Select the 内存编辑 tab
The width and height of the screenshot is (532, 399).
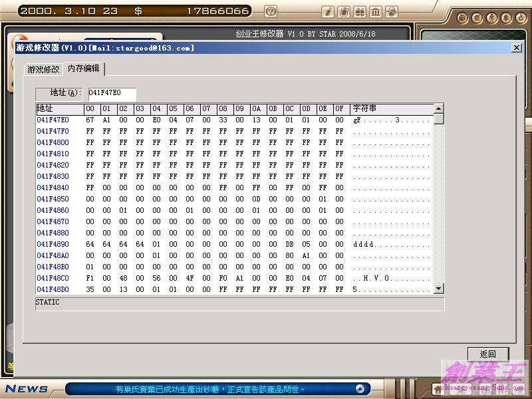click(83, 68)
